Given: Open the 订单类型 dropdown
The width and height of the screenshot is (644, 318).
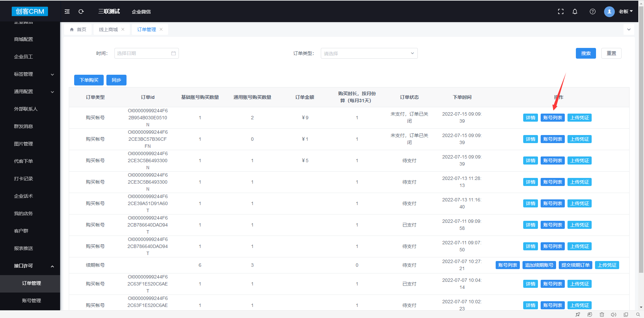Looking at the screenshot, I should click(x=369, y=53).
